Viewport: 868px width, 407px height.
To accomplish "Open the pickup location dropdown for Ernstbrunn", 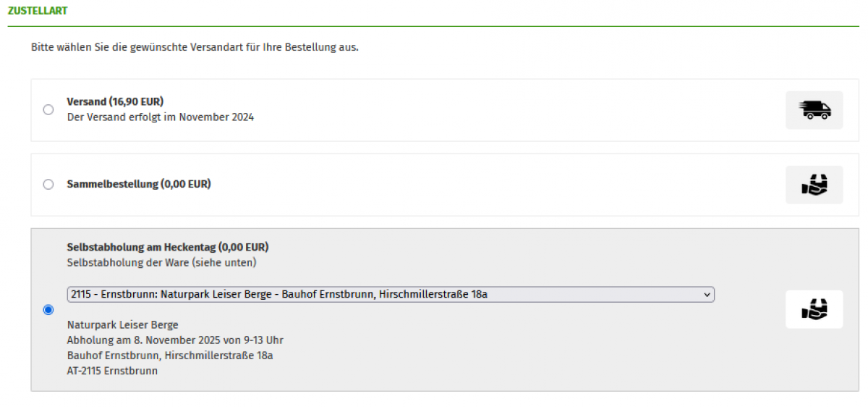I will click(391, 294).
